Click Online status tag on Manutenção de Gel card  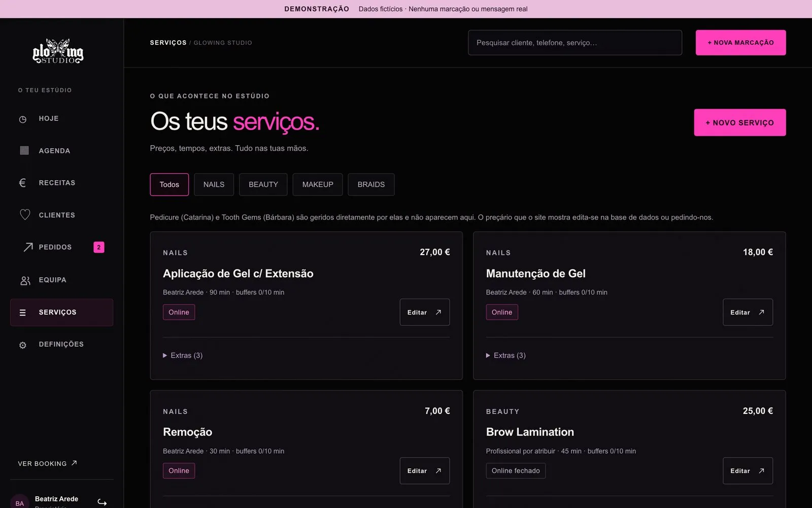[x=502, y=312]
